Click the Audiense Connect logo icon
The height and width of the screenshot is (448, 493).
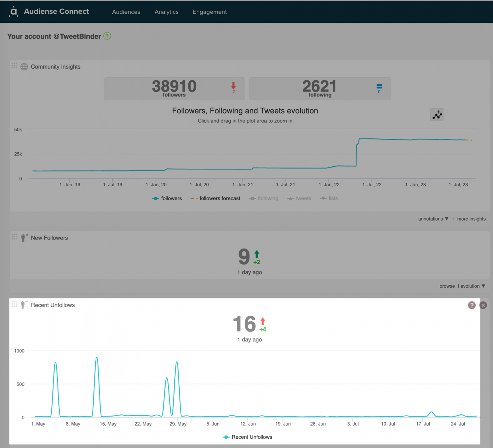pyautogui.click(x=13, y=12)
